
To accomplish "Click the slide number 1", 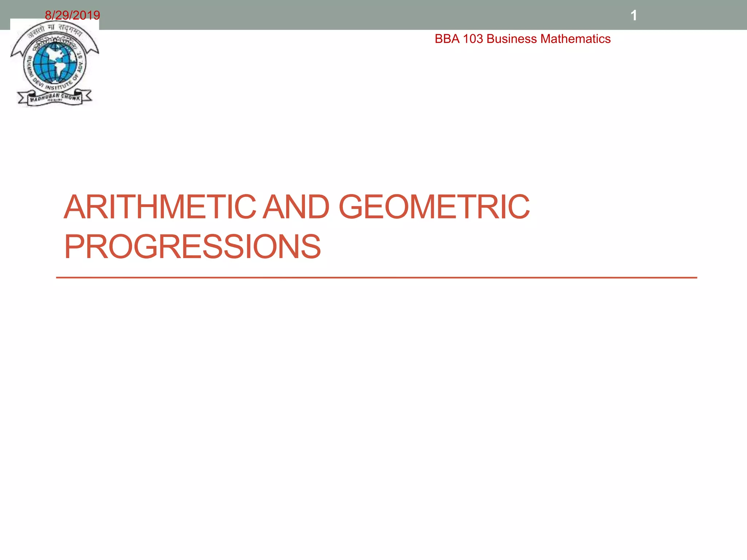I will tap(634, 15).
